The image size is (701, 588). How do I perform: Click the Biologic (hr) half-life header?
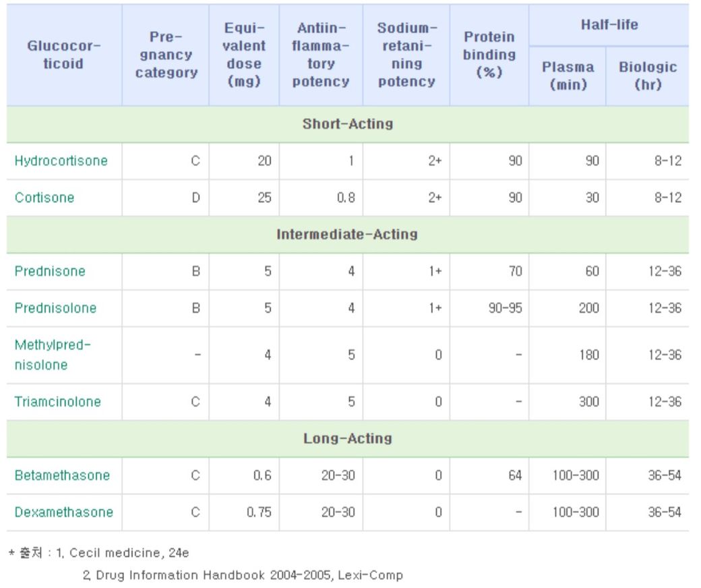click(647, 76)
